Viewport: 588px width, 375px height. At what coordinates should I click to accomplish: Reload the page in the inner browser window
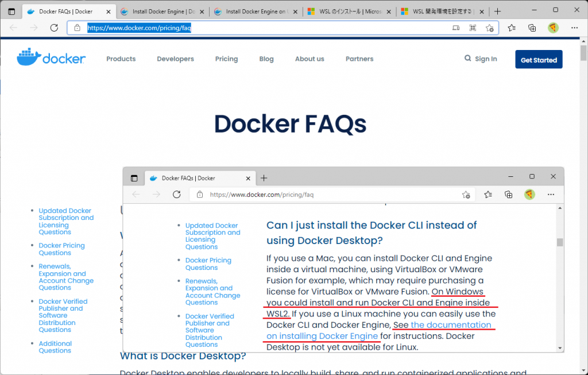[177, 194]
